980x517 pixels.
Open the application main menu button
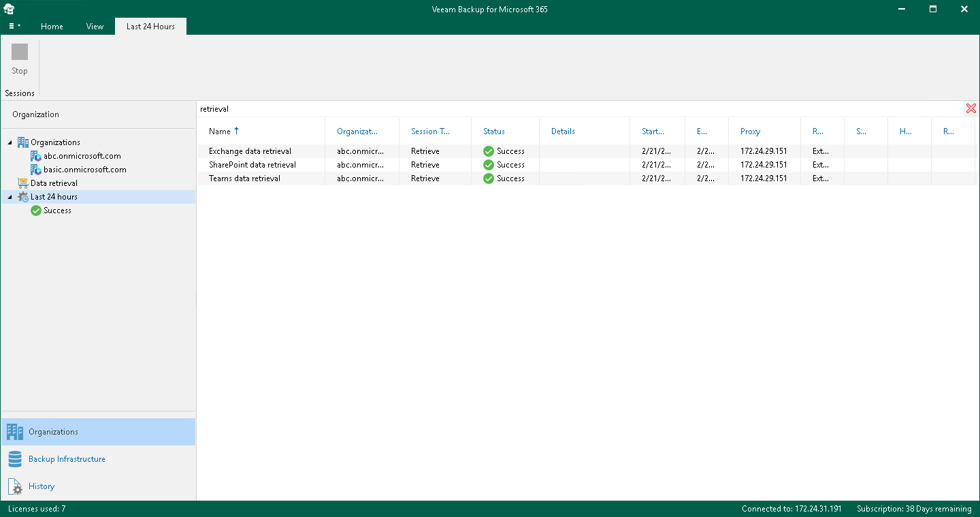pyautogui.click(x=14, y=27)
